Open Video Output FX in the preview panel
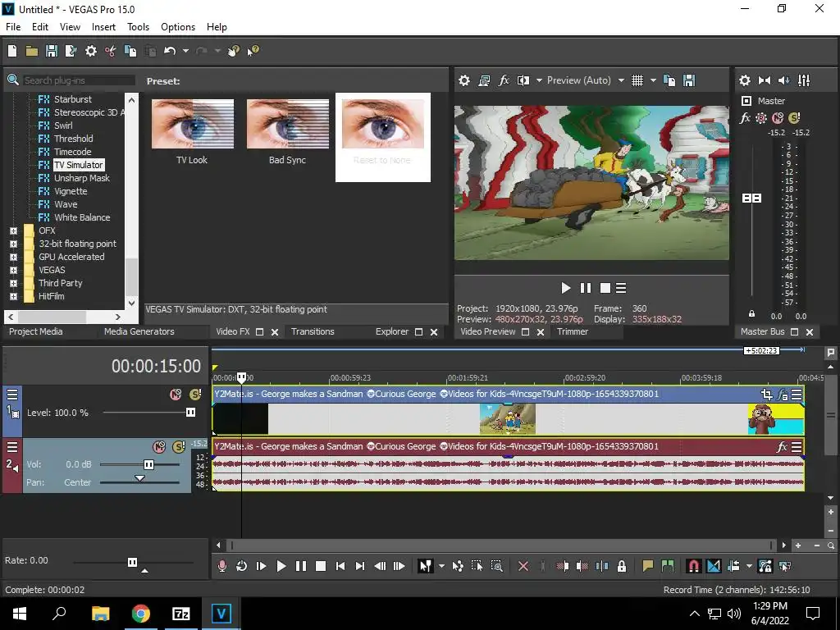 (504, 80)
